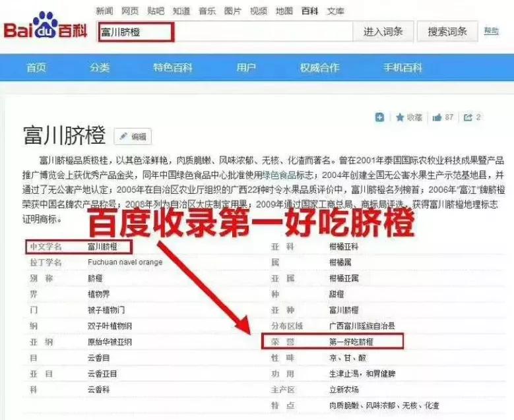Click the 原始花被亚纲 value

click(110, 342)
